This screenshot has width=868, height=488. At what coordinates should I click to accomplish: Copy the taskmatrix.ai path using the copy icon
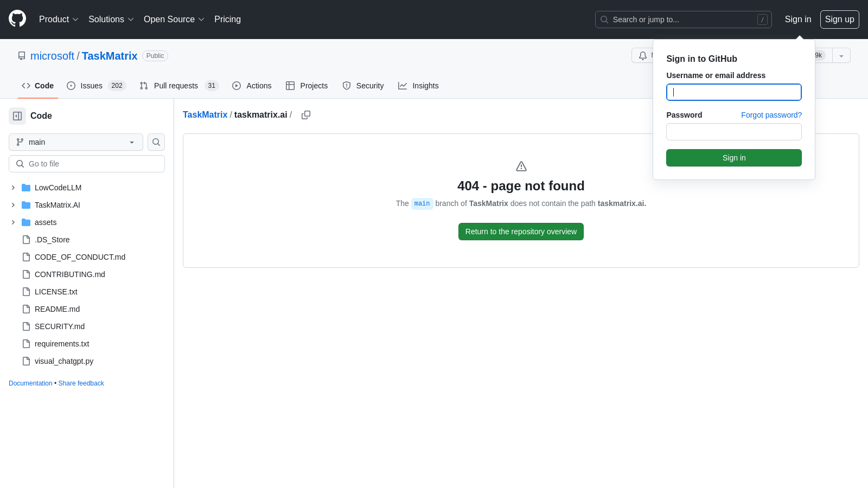pos(305,114)
